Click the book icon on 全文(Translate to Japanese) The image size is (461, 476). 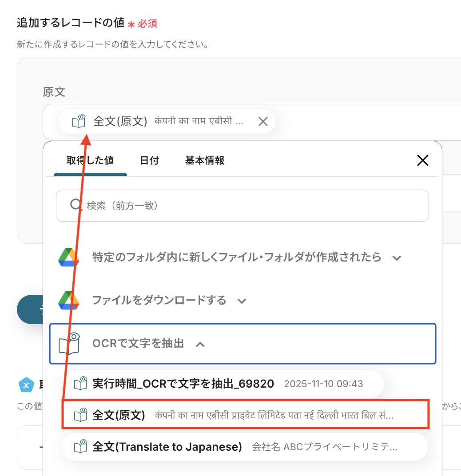point(80,447)
